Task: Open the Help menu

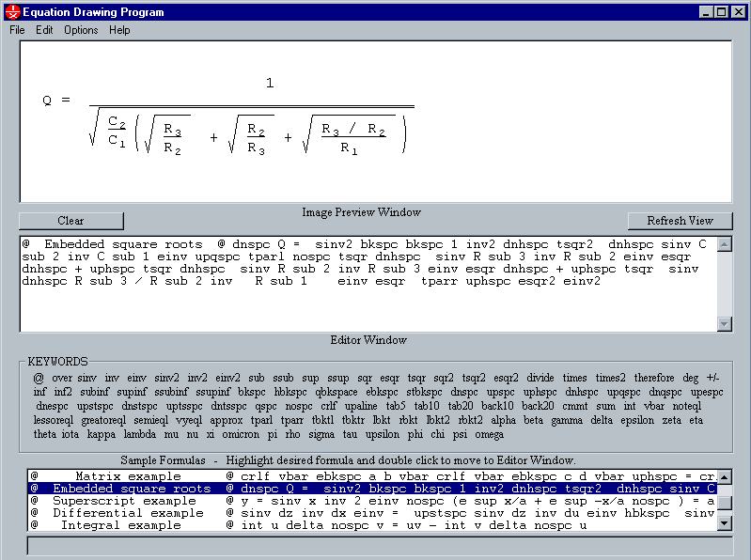Action: point(119,30)
